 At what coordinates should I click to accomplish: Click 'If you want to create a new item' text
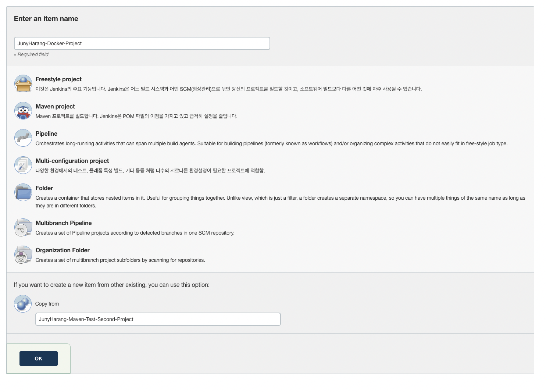(112, 285)
